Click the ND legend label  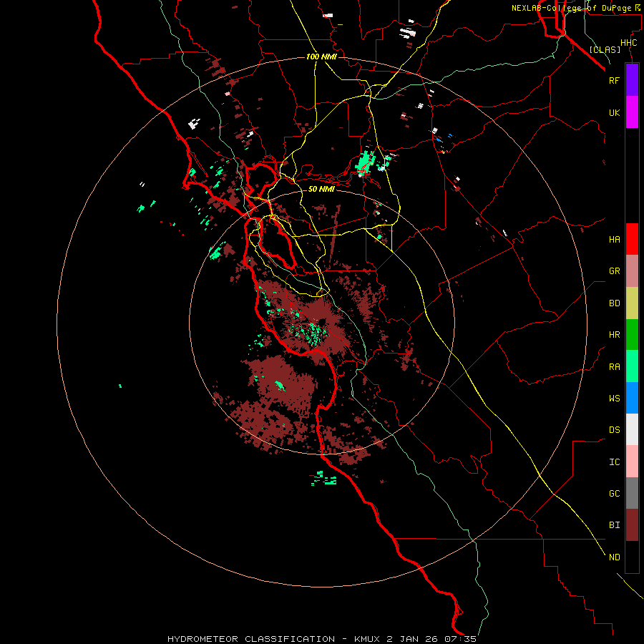coord(614,557)
